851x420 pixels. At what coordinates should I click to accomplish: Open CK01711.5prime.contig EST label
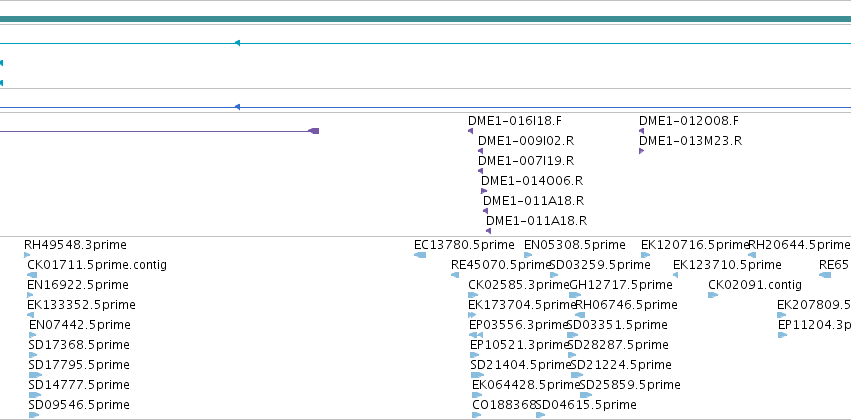pyautogui.click(x=97, y=265)
